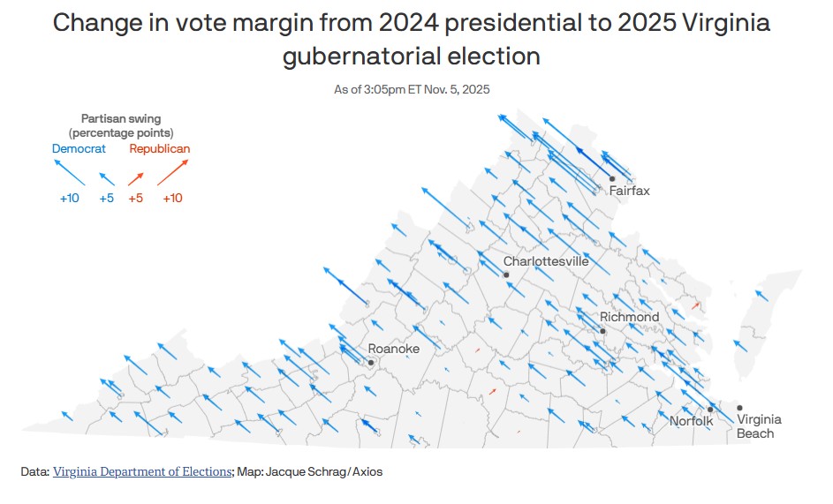Click the Norfolk city marker dot
Screen dimensions: 833x504
coord(710,410)
